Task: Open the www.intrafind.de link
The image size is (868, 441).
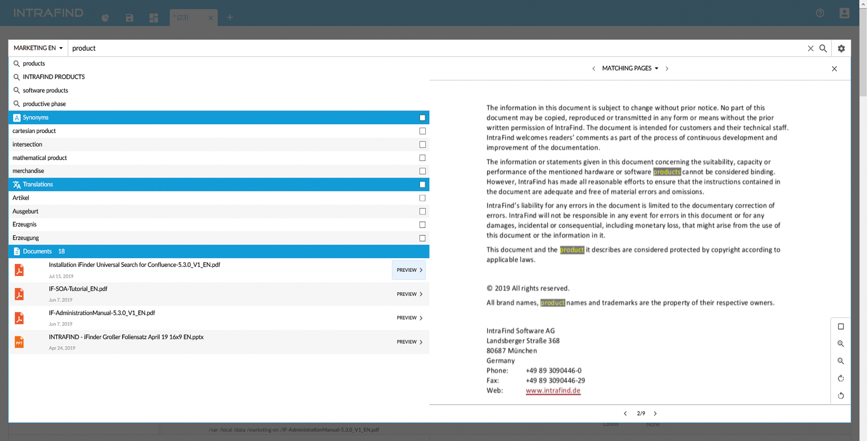Action: 553,390
